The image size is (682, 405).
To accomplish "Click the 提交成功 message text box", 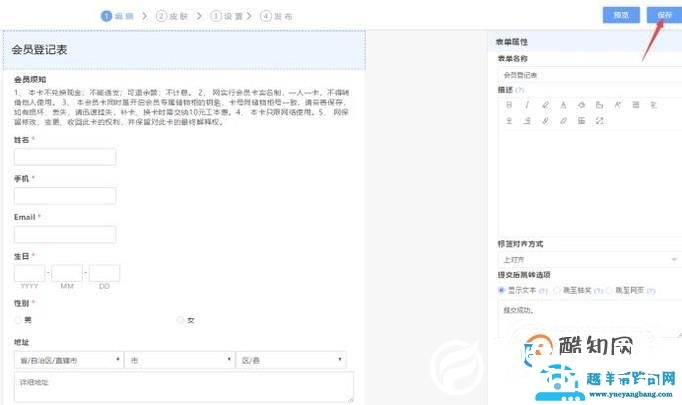I will click(589, 320).
